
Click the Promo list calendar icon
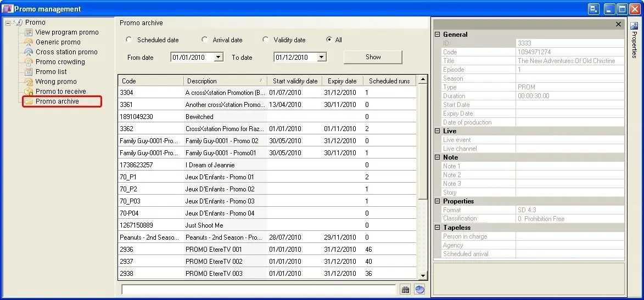pos(29,72)
